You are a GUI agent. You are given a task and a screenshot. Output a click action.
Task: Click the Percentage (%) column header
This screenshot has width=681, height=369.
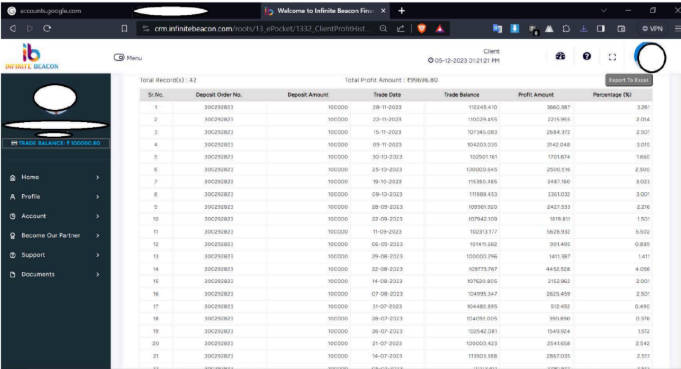click(612, 95)
